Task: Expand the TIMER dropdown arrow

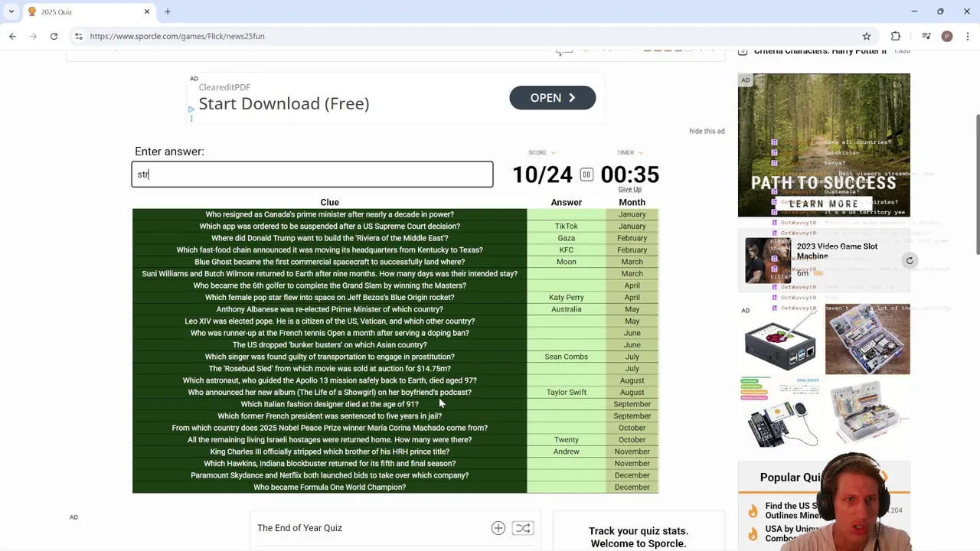Action: tap(641, 153)
